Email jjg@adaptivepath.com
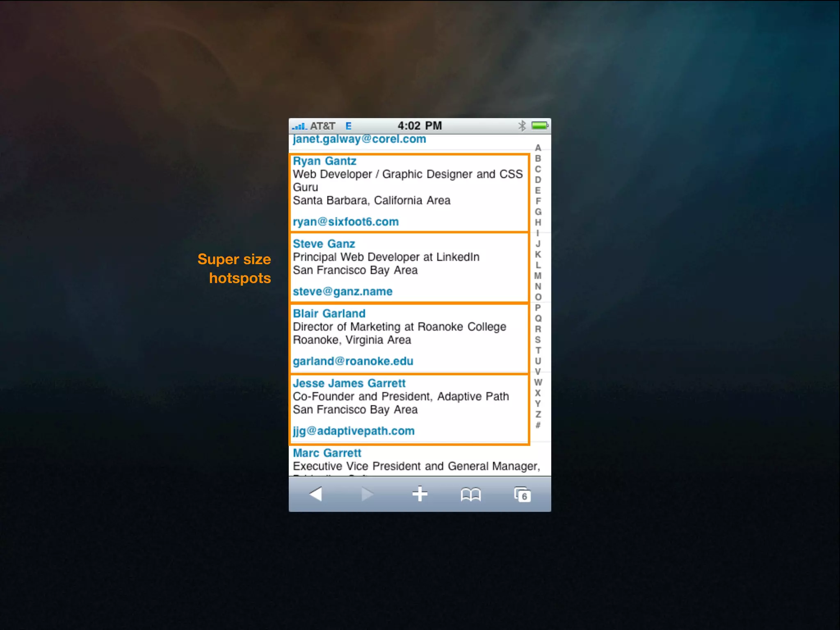This screenshot has height=630, width=840. [x=354, y=431]
